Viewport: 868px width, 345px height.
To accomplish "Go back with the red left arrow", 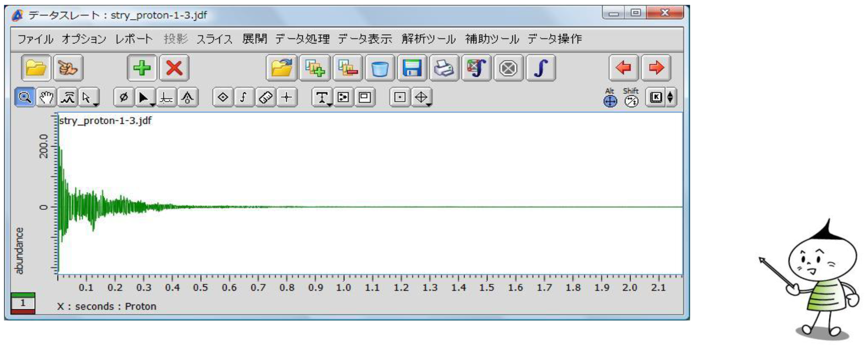I will point(623,68).
